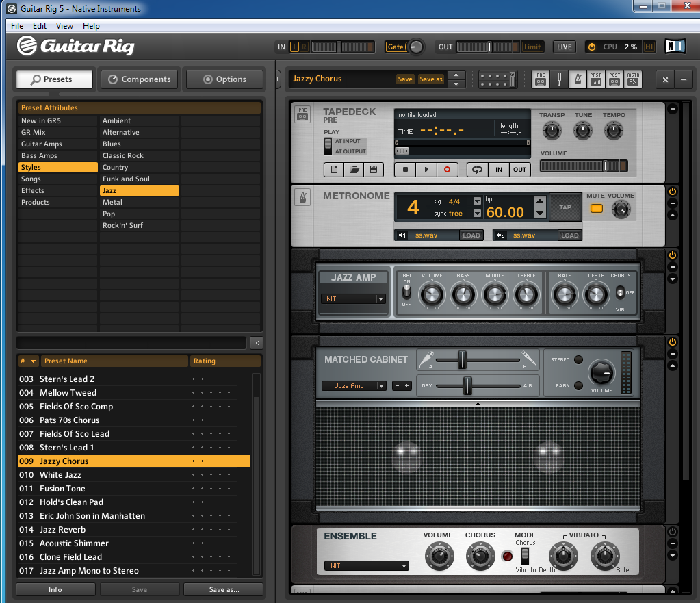Click Save as... at browser bottom
The image size is (700, 603).
coord(224,589)
